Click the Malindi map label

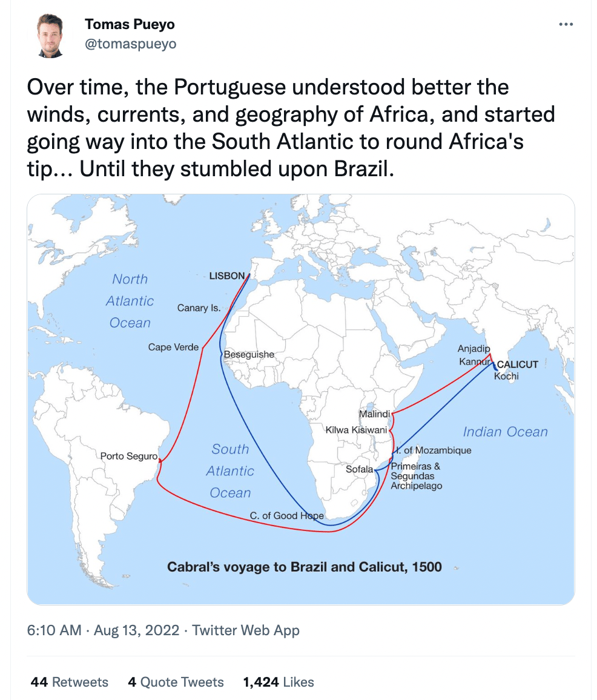(x=374, y=414)
